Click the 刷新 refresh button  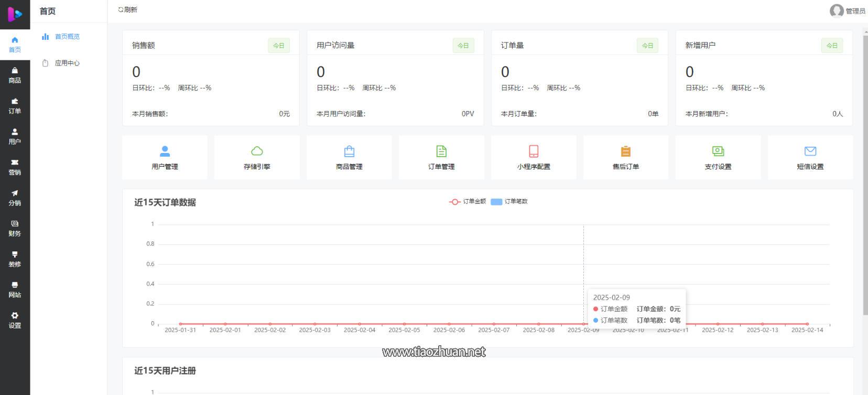tap(128, 10)
